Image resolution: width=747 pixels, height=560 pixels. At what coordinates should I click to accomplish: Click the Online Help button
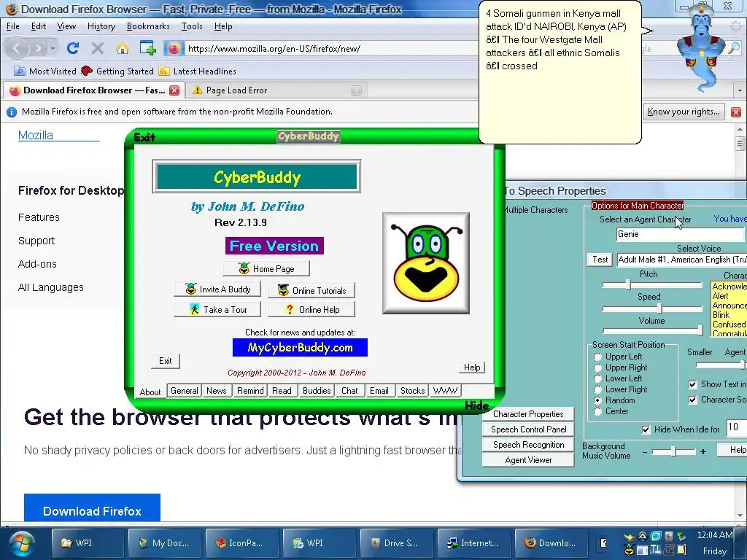click(311, 309)
